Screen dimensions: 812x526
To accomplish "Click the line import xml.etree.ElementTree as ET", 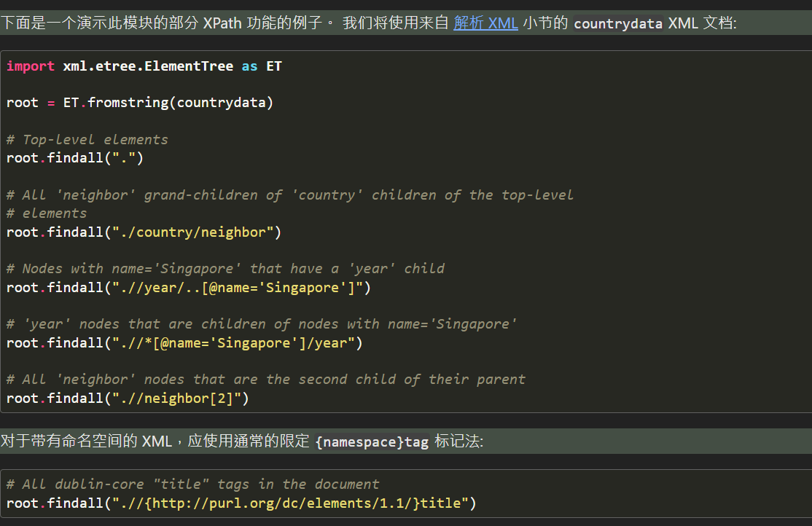I will click(x=144, y=66).
